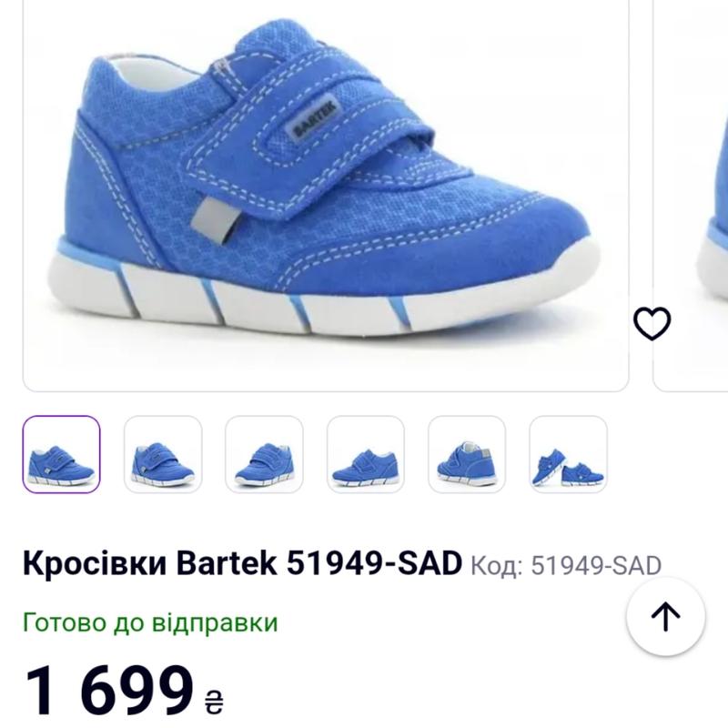Open the second shoe thumbnail view
The image size is (728, 728).
coord(163,454)
